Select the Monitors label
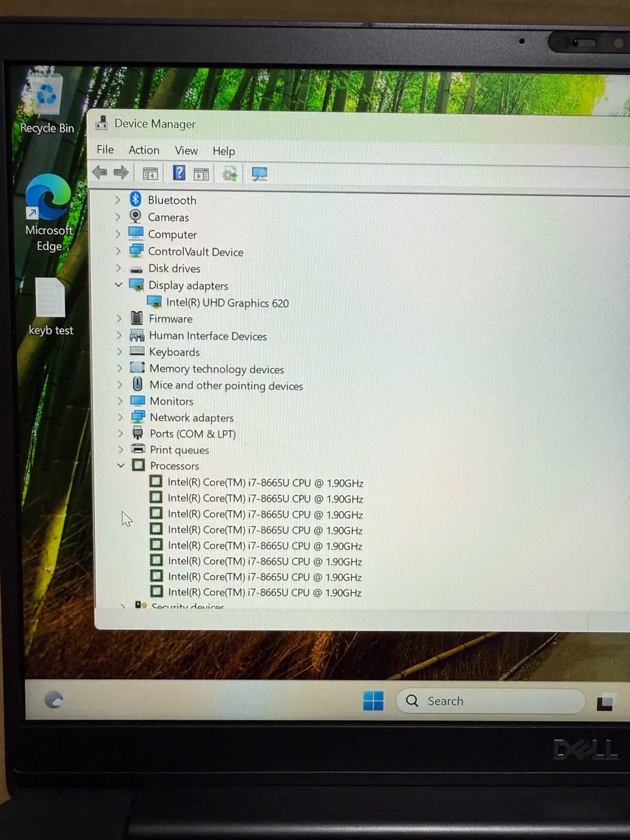Viewport: 630px width, 840px height. pos(171,401)
